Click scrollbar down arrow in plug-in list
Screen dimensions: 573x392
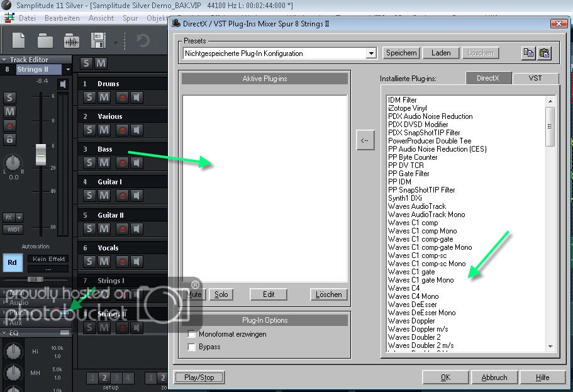tap(550, 346)
